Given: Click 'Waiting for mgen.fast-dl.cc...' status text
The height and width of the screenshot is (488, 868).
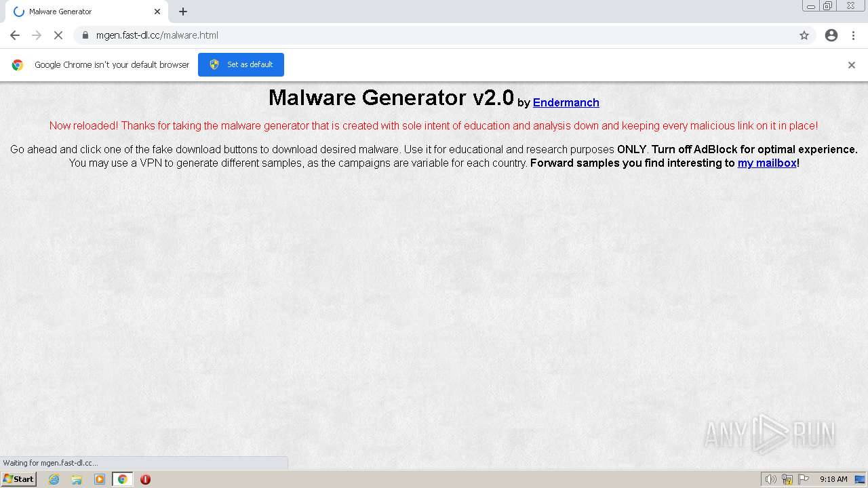Looking at the screenshot, I should click(x=50, y=463).
